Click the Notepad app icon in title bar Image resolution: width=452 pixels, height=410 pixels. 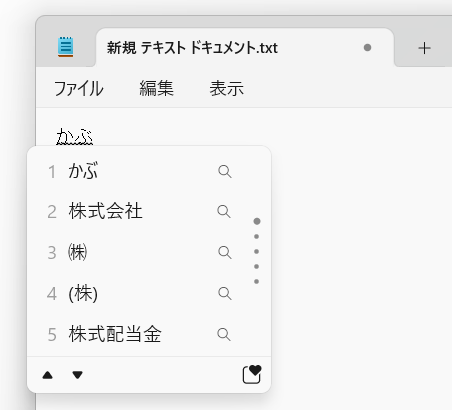point(65,47)
